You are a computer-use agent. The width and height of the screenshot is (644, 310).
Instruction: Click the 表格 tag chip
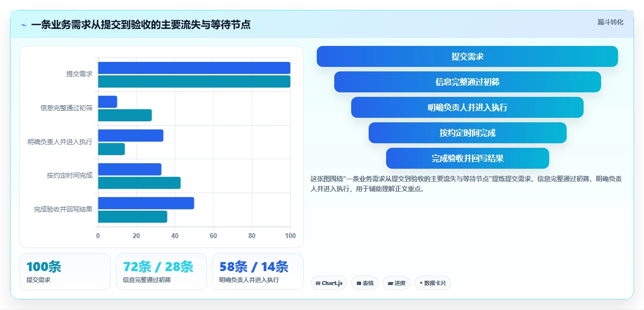click(x=365, y=283)
